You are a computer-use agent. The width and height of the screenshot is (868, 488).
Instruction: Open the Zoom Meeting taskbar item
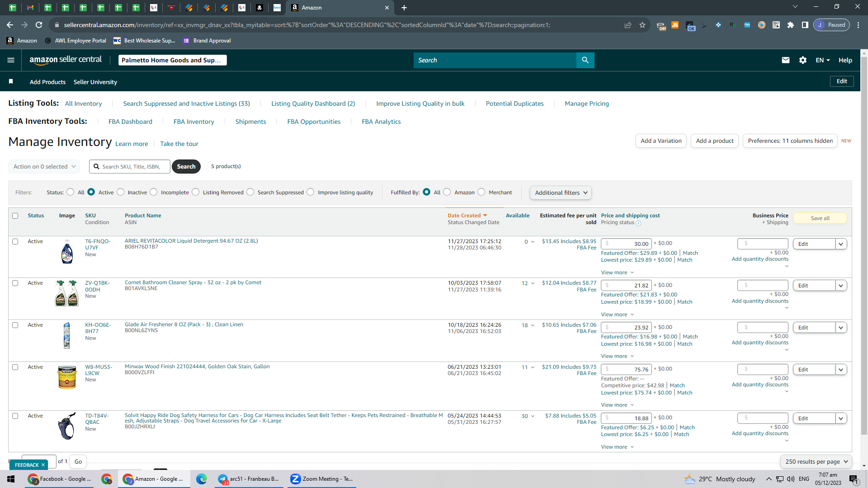321,479
